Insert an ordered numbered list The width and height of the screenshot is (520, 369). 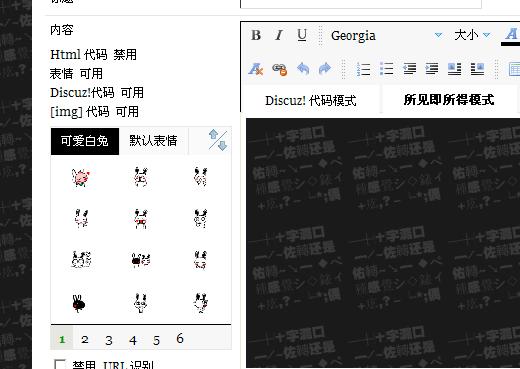[363, 69]
